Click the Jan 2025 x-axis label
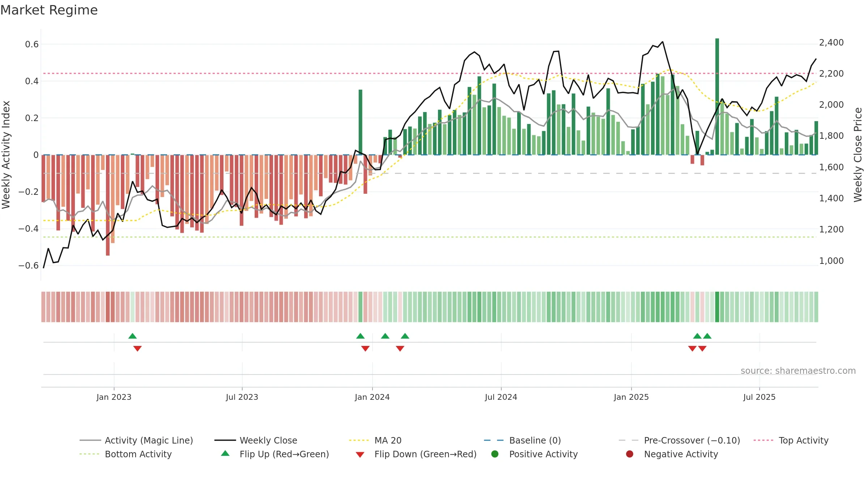The height and width of the screenshot is (488, 868). pyautogui.click(x=631, y=397)
